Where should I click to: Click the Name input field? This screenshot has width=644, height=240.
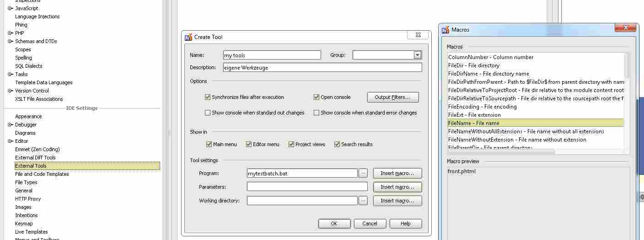[x=272, y=55]
